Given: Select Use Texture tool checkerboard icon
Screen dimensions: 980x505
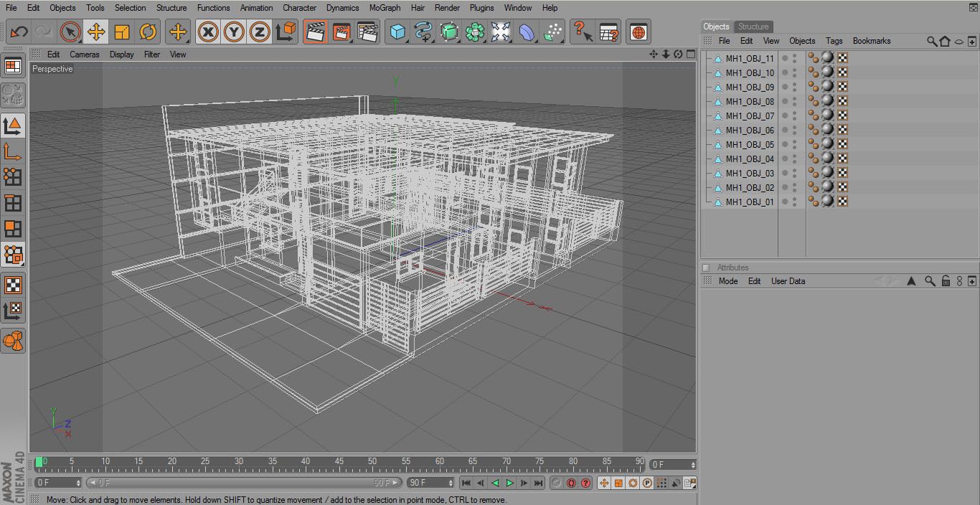Looking at the screenshot, I should point(13,285).
